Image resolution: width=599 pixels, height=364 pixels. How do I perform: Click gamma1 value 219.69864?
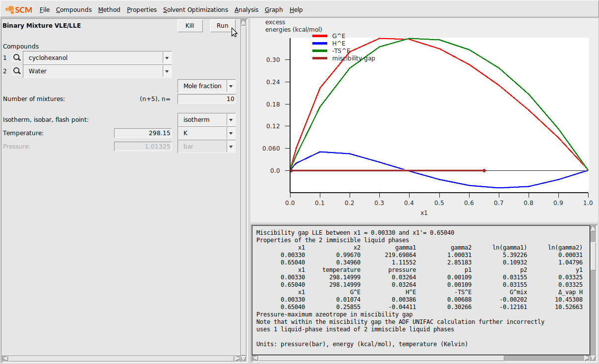400,255
